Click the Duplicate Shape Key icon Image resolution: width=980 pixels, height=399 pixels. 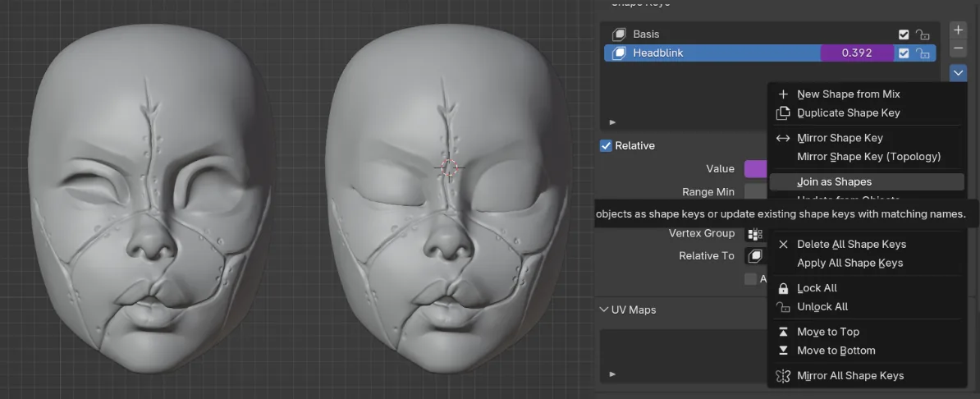tap(783, 112)
